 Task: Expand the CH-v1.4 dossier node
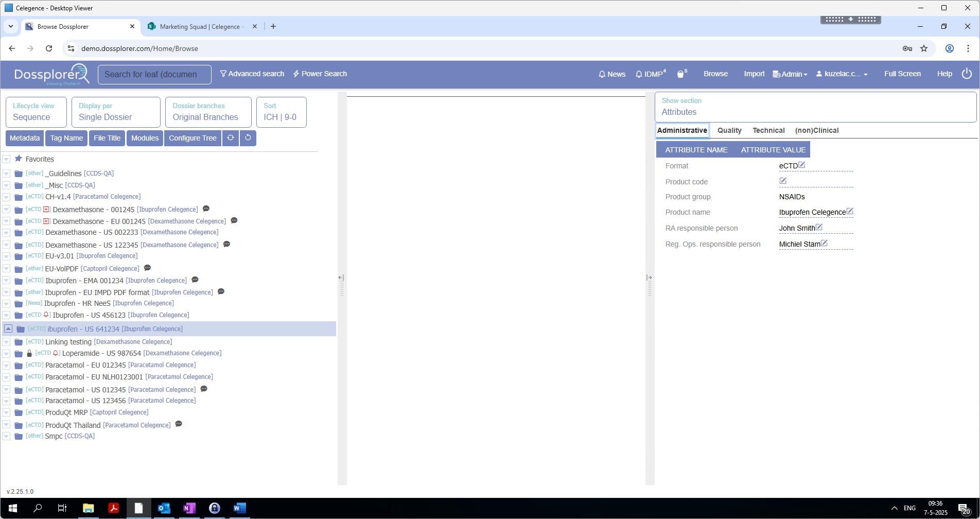tap(6, 197)
